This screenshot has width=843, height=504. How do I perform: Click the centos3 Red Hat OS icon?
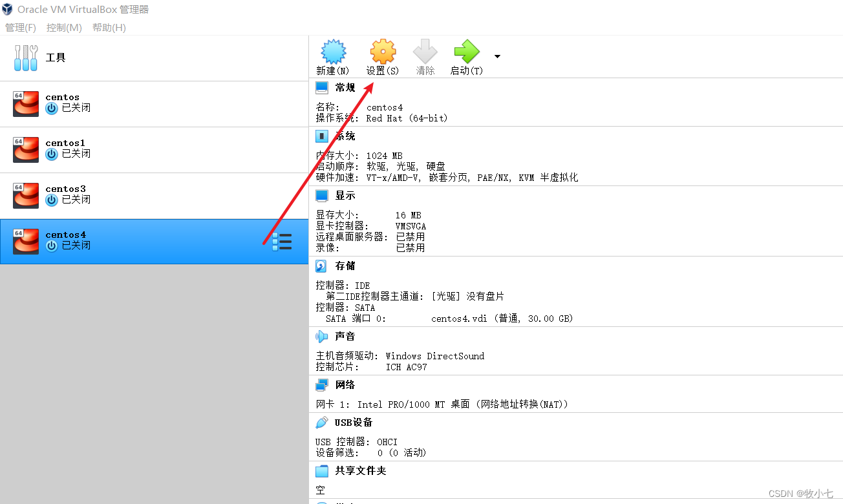[x=26, y=196]
